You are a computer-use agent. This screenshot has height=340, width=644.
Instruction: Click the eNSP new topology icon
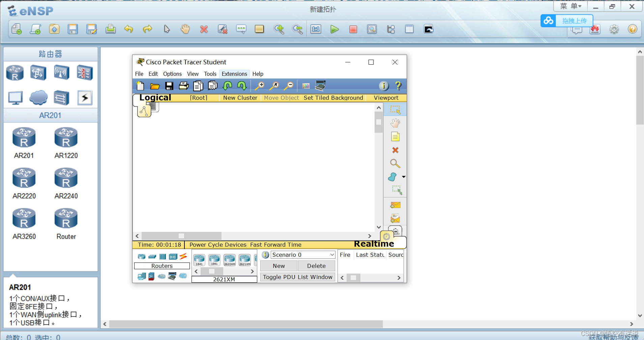(x=17, y=29)
